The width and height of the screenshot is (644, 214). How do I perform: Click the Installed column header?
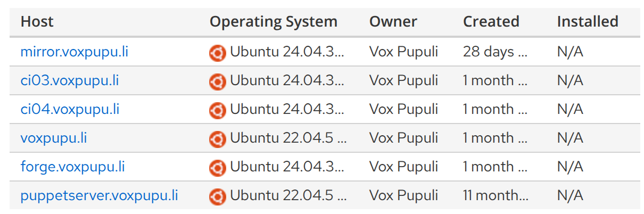[x=588, y=22]
